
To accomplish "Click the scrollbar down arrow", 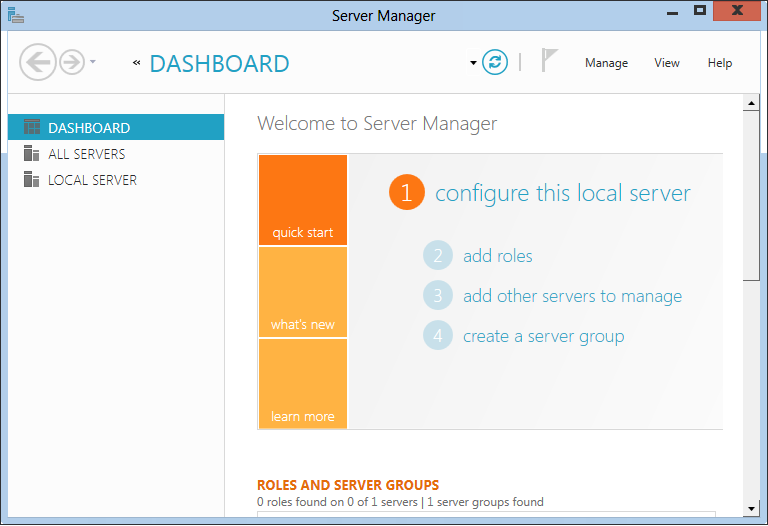I will (x=751, y=509).
